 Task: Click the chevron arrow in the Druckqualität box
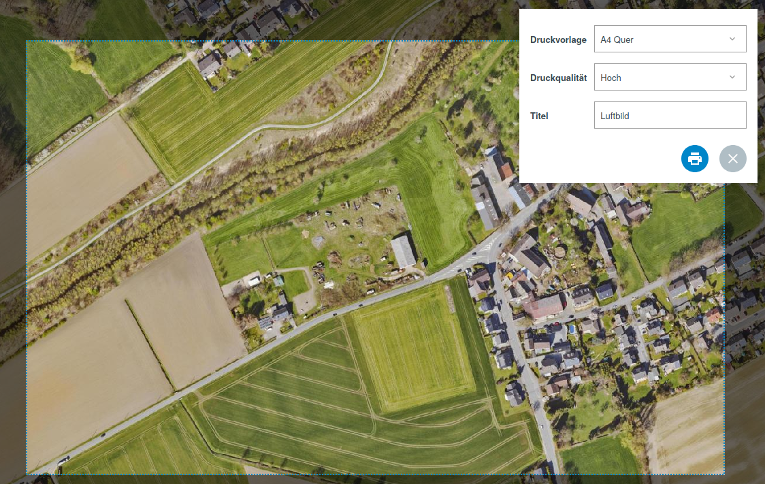tap(732, 77)
